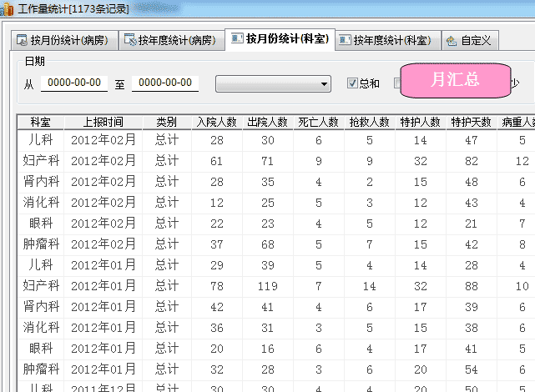The width and height of the screenshot is (535, 392).
Task: Click the 自定义 tab icon
Action: click(452, 41)
